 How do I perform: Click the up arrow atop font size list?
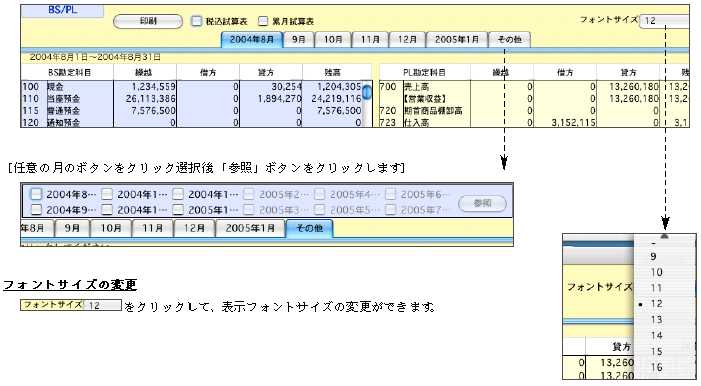coord(665,236)
